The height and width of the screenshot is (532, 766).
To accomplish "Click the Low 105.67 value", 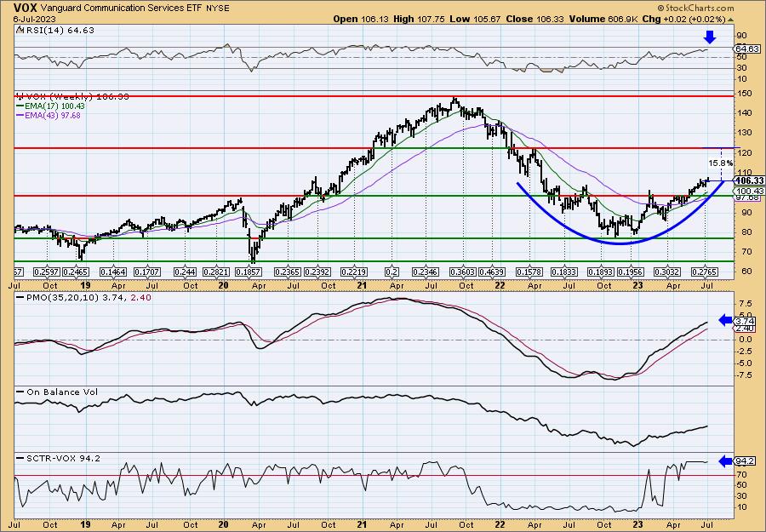I will 476,19.
